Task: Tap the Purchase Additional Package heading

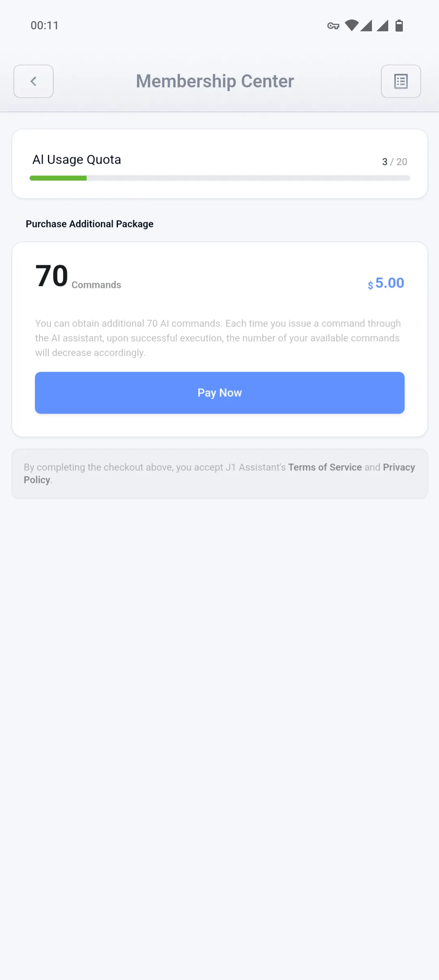Action: coord(89,224)
